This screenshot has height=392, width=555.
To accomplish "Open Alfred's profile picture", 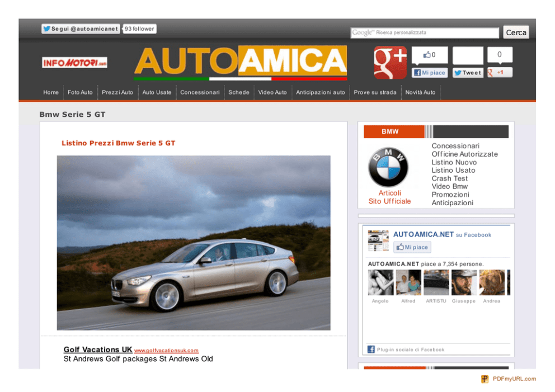I will tap(408, 282).
